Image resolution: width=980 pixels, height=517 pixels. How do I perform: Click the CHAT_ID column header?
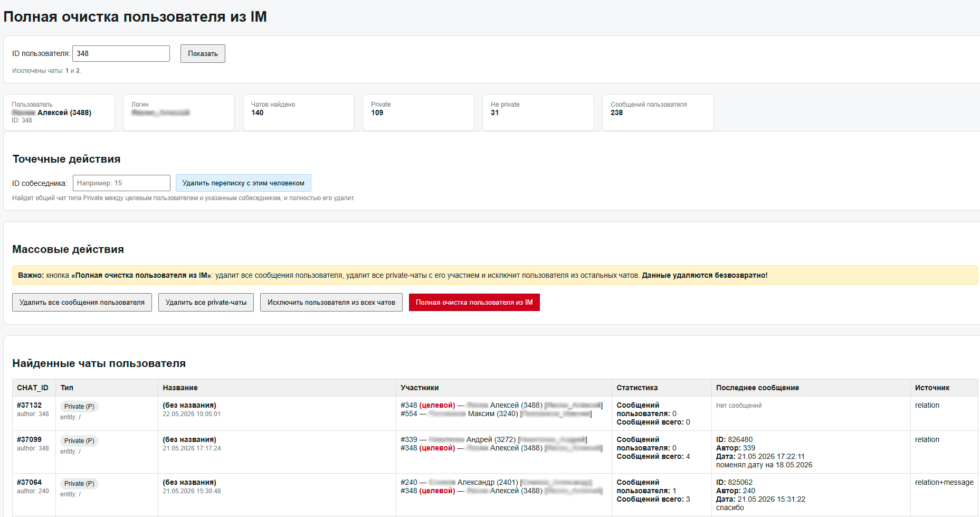(x=33, y=388)
